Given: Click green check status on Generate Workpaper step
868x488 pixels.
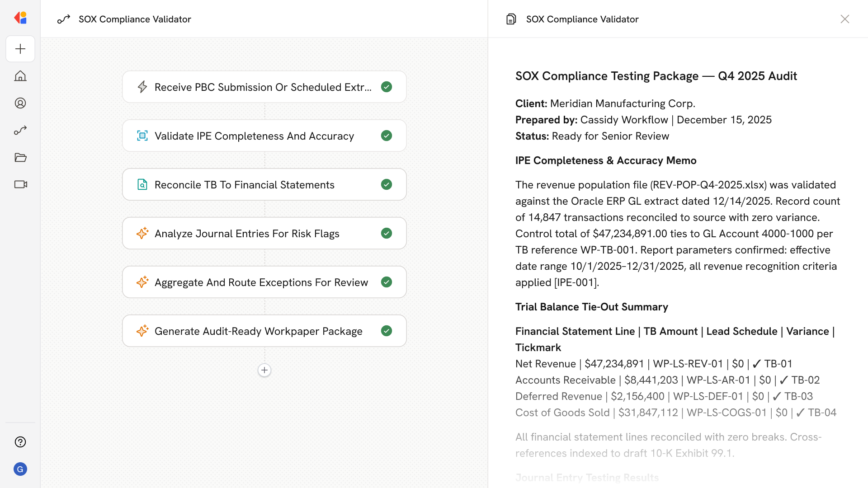Looking at the screenshot, I should (387, 331).
